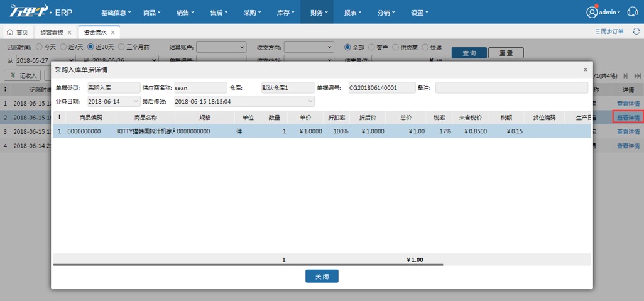The width and height of the screenshot is (644, 301).
Task: Click the 备注 input field
Action: pos(511,88)
